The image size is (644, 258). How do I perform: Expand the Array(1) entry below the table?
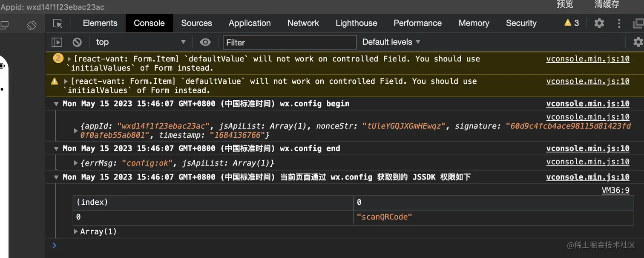pos(76,231)
